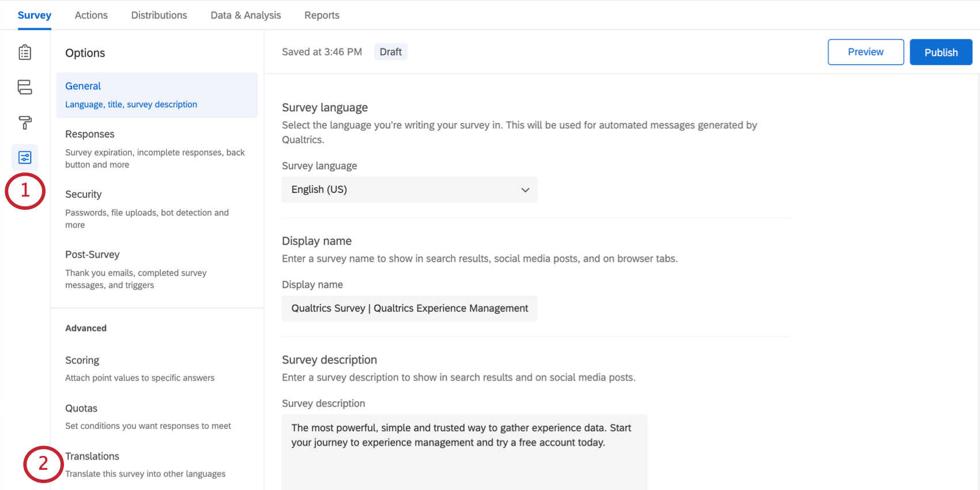Open the Data & Analysis tab
This screenshot has height=490, width=980.
[246, 16]
